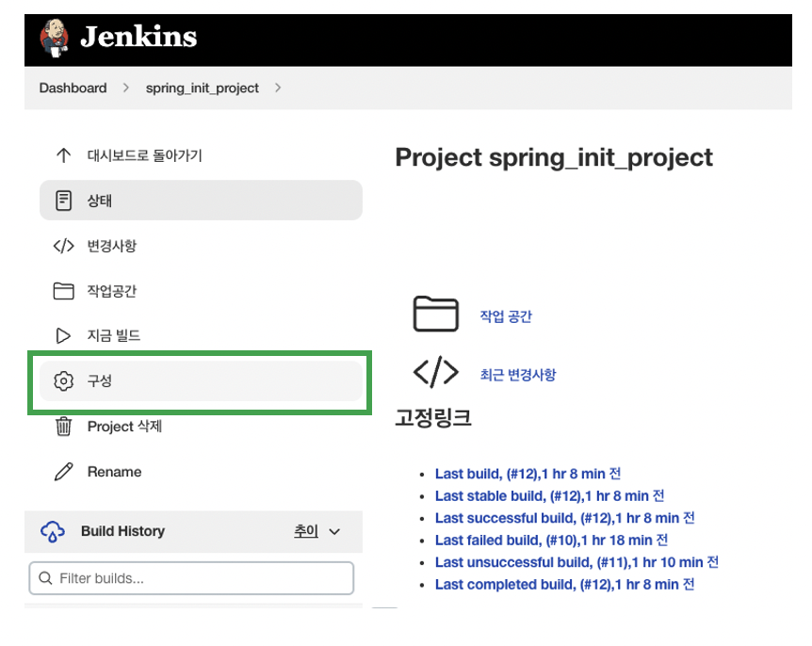
Task: Open Last build (#12) link
Action: [x=528, y=474]
